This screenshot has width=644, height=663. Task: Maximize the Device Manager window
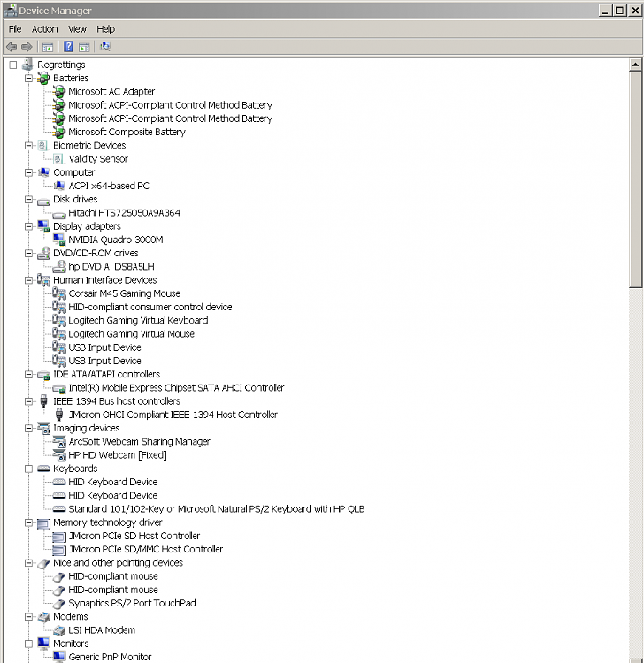[620, 10]
